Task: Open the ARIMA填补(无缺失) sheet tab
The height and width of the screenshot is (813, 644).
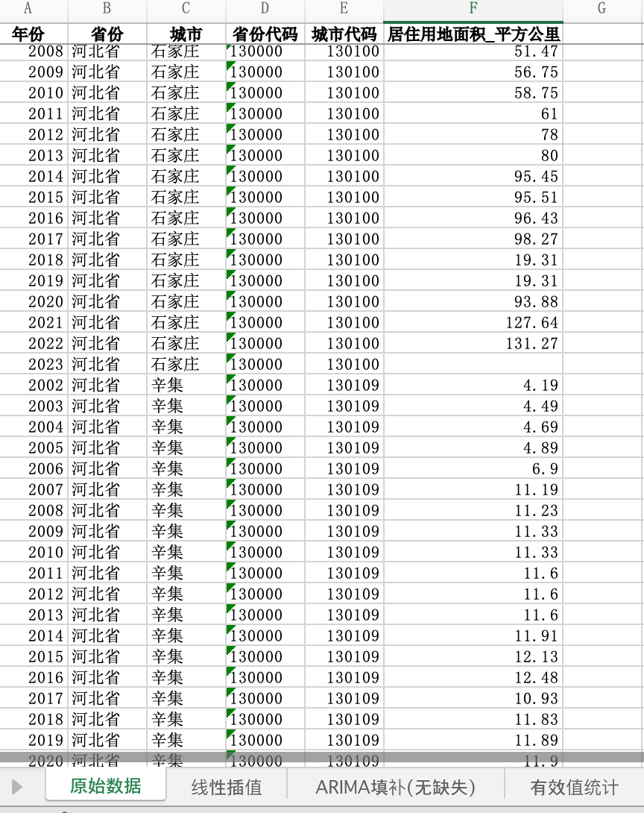Action: pos(395,787)
